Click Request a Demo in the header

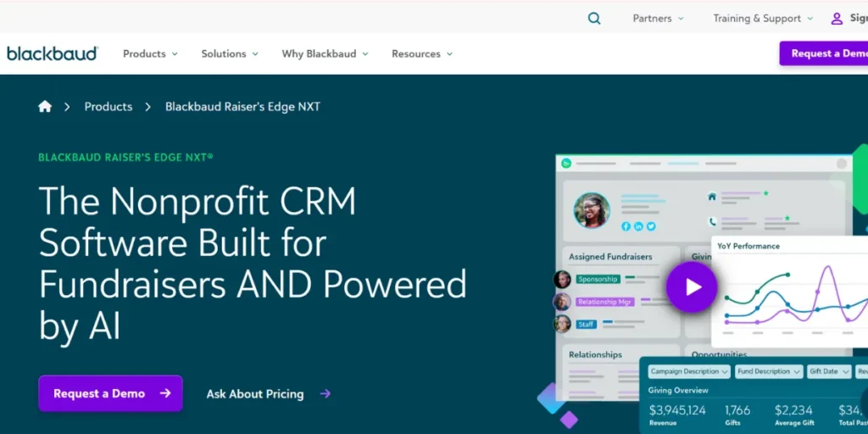tap(826, 53)
